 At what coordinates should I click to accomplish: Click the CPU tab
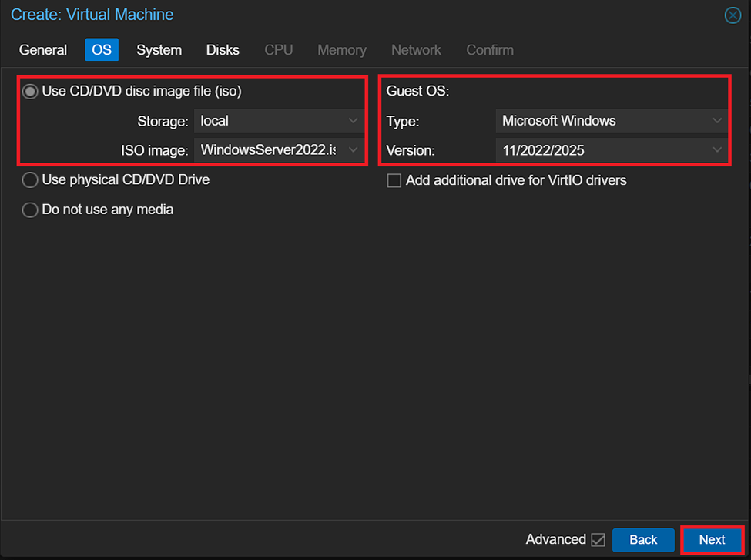278,50
